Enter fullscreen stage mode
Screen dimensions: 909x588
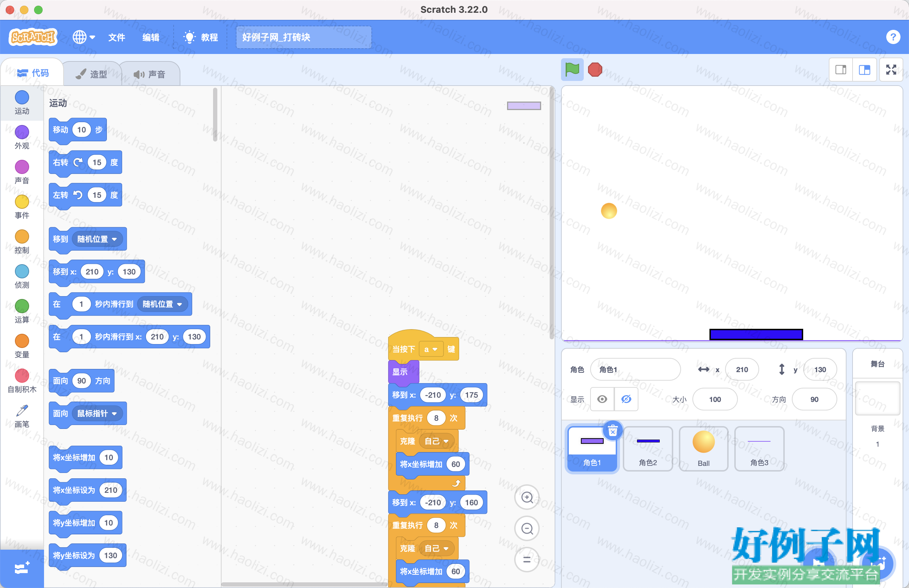click(891, 70)
